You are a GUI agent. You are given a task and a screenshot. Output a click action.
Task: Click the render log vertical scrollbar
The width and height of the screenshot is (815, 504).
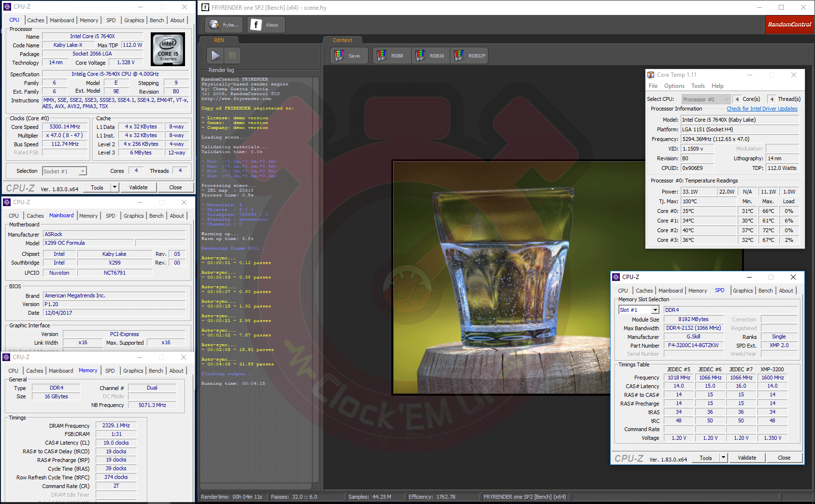[315, 280]
